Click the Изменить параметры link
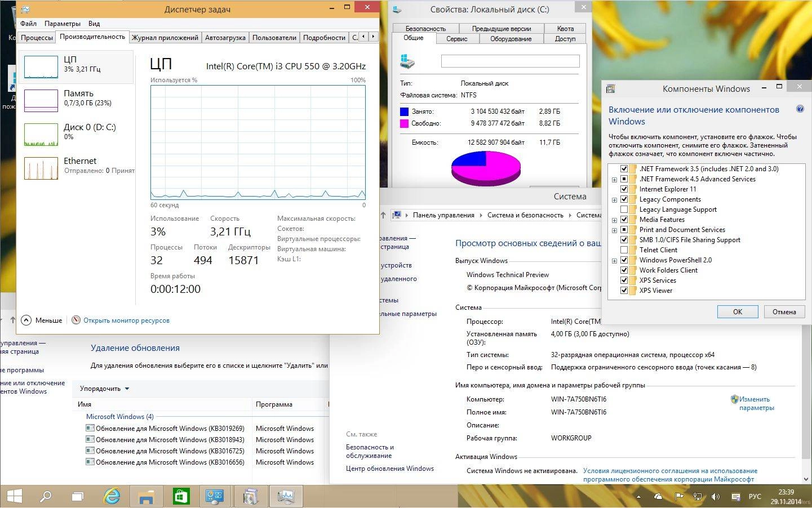This screenshot has width=812, height=508. [757, 403]
